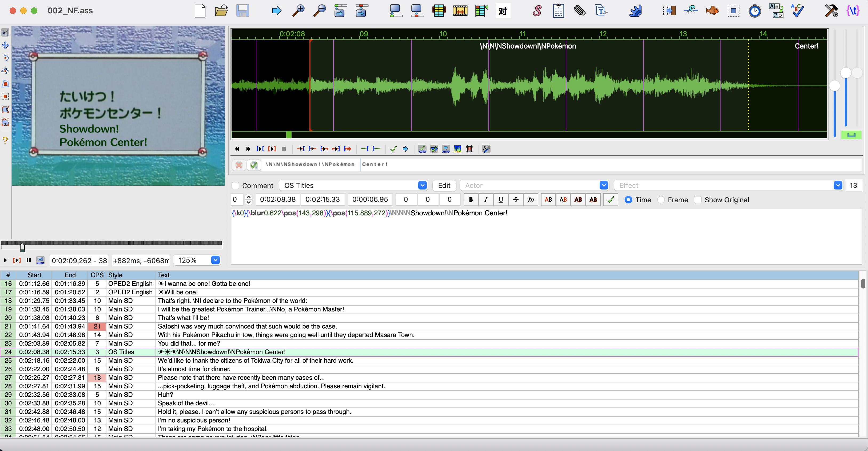Click the bold formatting button
The height and width of the screenshot is (451, 868).
click(x=471, y=200)
